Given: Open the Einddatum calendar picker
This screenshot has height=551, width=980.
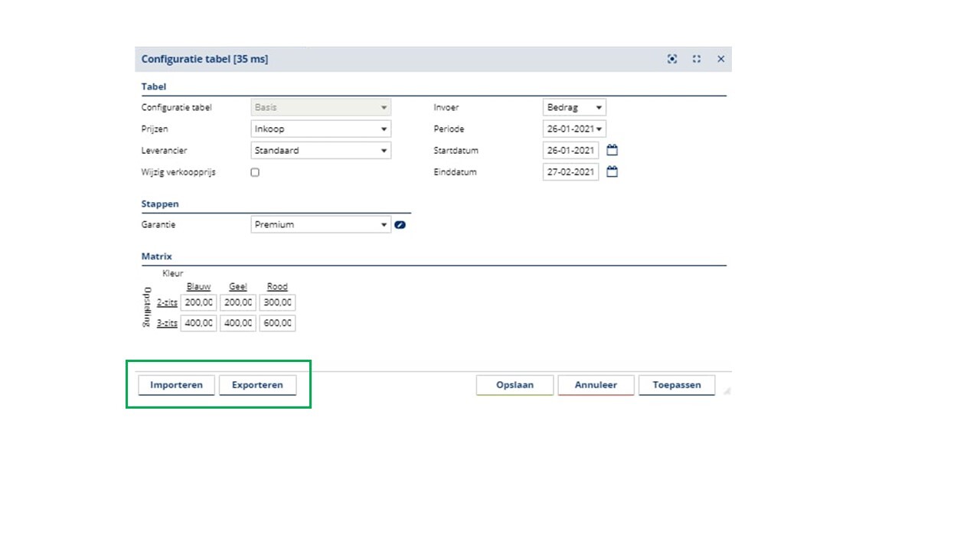Looking at the screenshot, I should [x=612, y=172].
